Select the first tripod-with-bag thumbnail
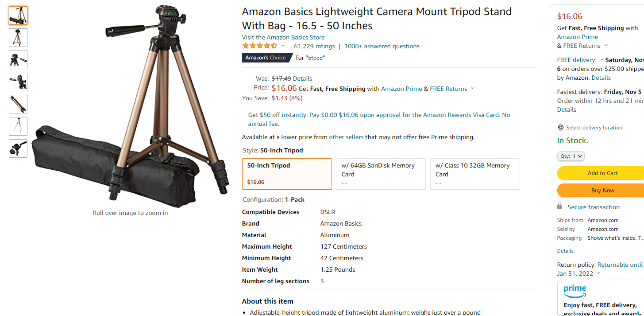644x316 pixels. [18, 16]
